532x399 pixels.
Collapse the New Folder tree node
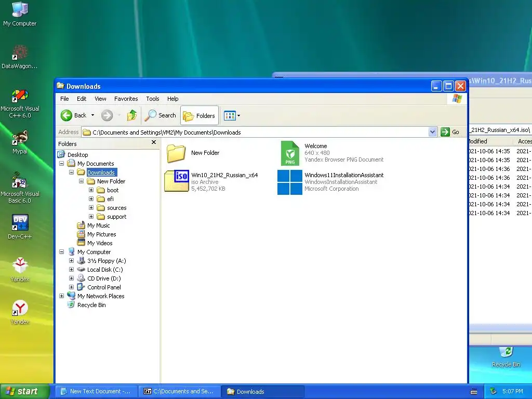point(81,181)
